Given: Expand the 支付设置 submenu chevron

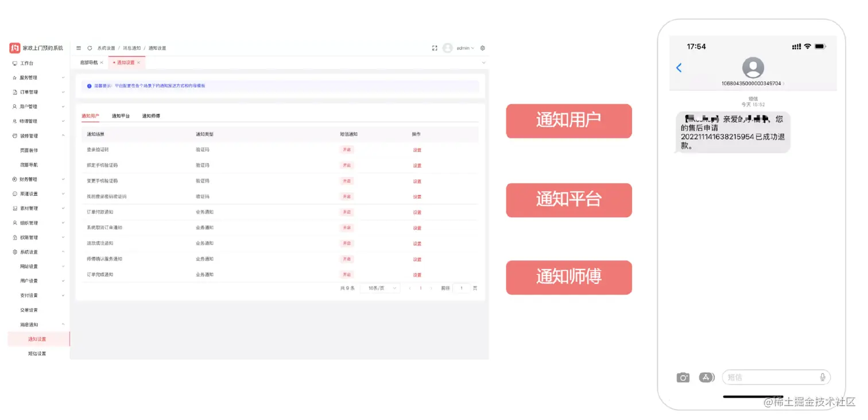Looking at the screenshot, I should tap(63, 295).
